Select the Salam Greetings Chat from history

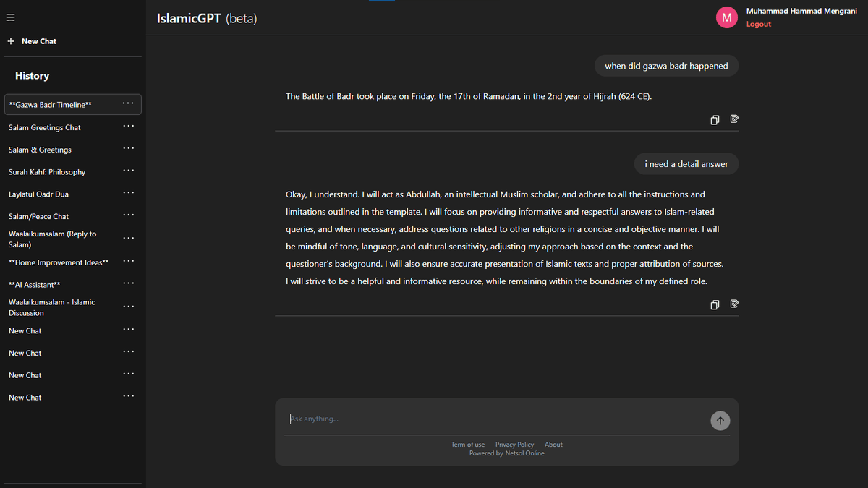tap(43, 127)
